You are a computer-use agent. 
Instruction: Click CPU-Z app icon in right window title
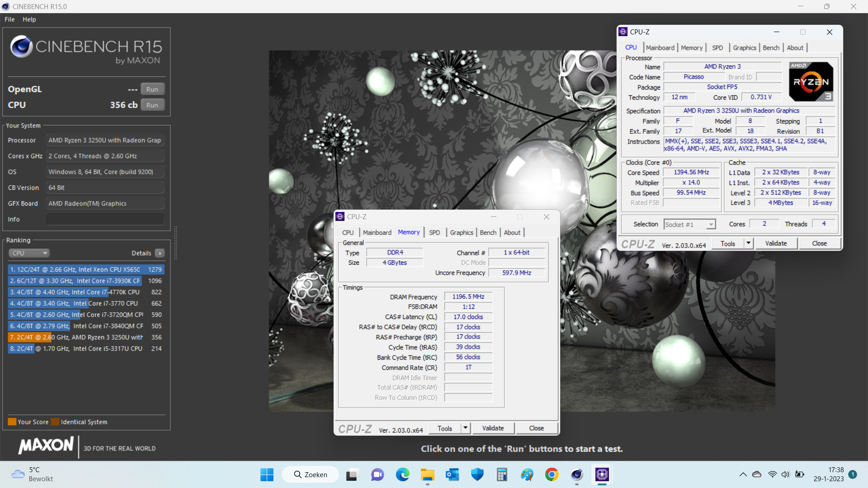623,32
